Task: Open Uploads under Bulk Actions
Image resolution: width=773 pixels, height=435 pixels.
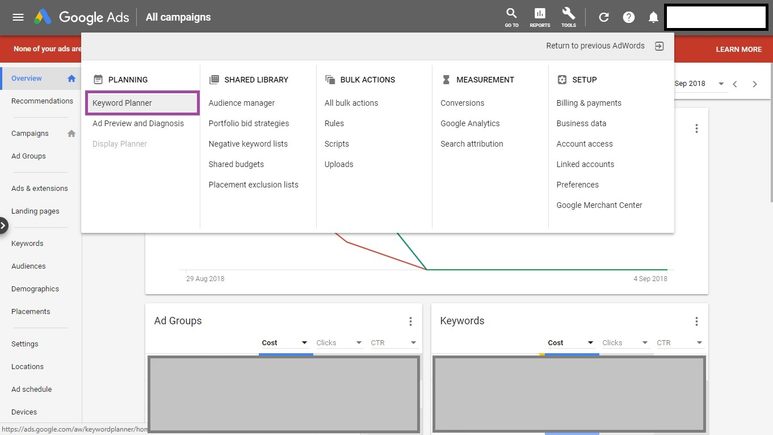Action: 339,164
